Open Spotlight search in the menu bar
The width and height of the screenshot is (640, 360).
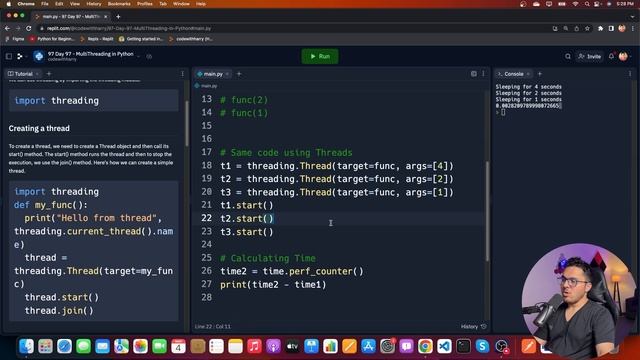587,4
